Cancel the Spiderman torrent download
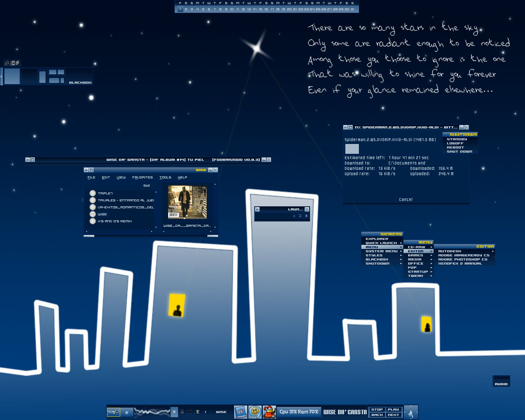This screenshot has height=420, width=525. 406,200
